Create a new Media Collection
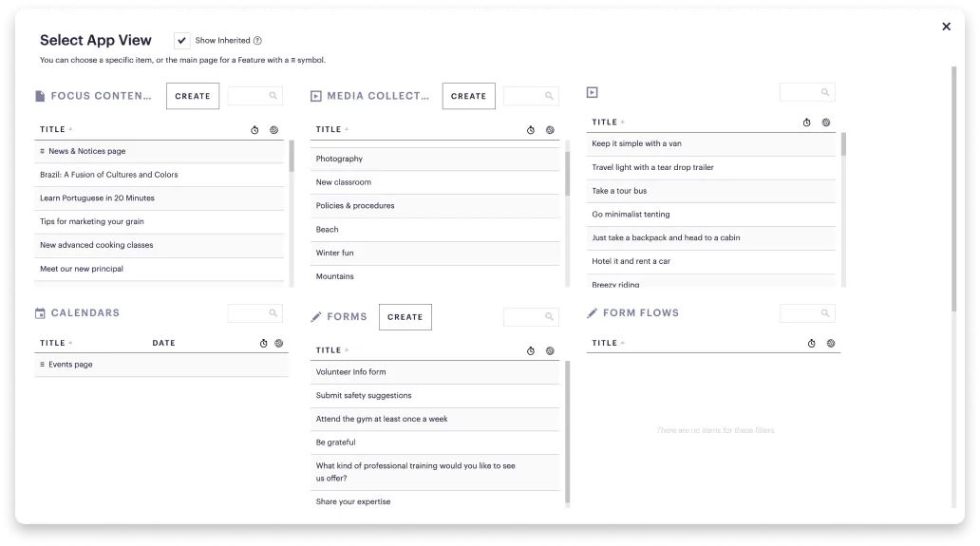Screen dimensions: 980x546 point(469,96)
